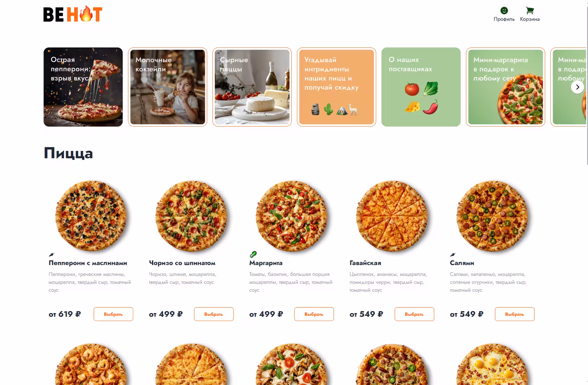This screenshot has width=588, height=385.
Task: Open the Корзина shopping cart icon
Action: pyautogui.click(x=530, y=11)
